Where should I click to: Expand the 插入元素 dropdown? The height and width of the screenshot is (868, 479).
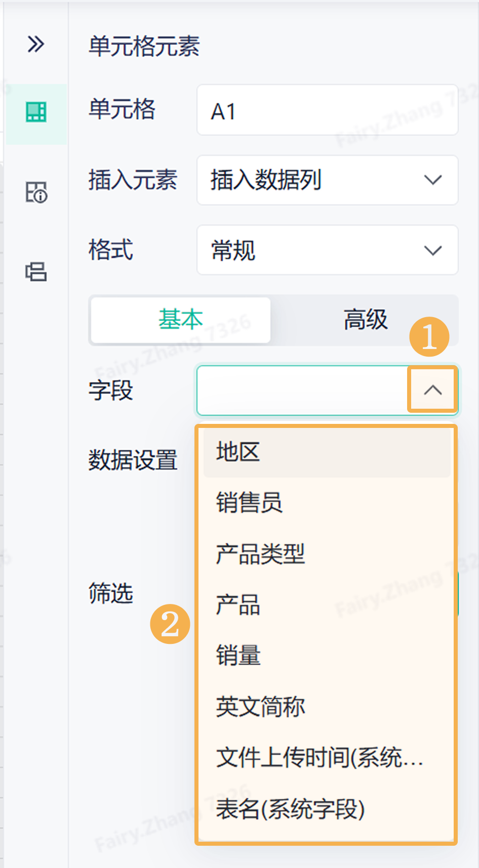327,180
